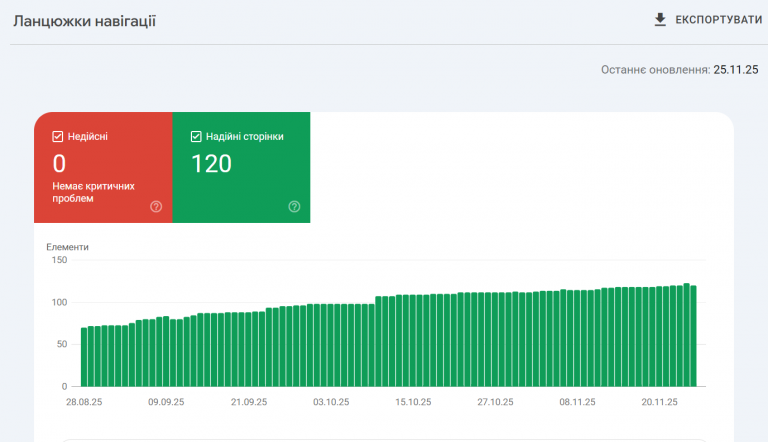Click the chart bar above 08.11.25
This screenshot has height=442, width=768.
[577, 339]
